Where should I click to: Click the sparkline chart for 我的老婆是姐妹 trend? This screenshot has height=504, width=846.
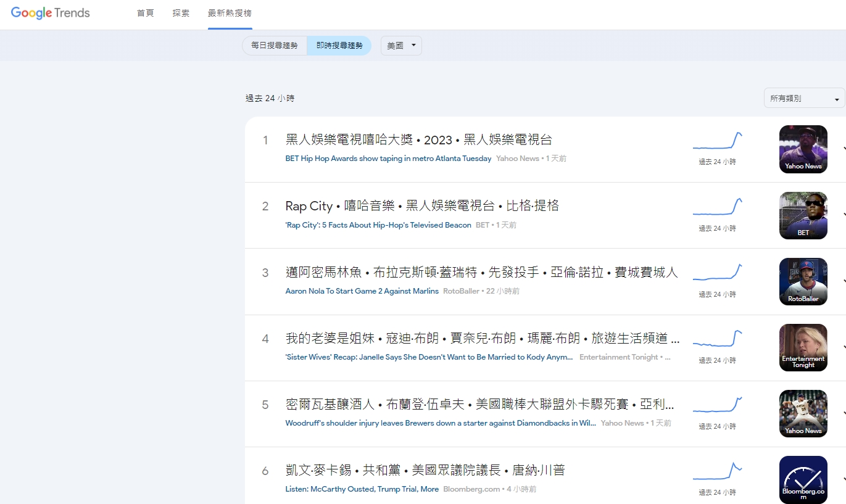tap(717, 339)
